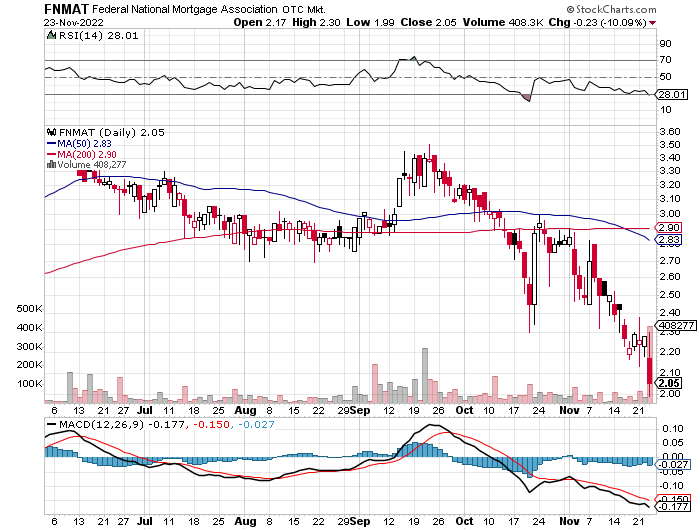The height and width of the screenshot is (530, 700).
Task: Click the blue -0.027 histogram value in MACD legend
Action: [x=256, y=425]
